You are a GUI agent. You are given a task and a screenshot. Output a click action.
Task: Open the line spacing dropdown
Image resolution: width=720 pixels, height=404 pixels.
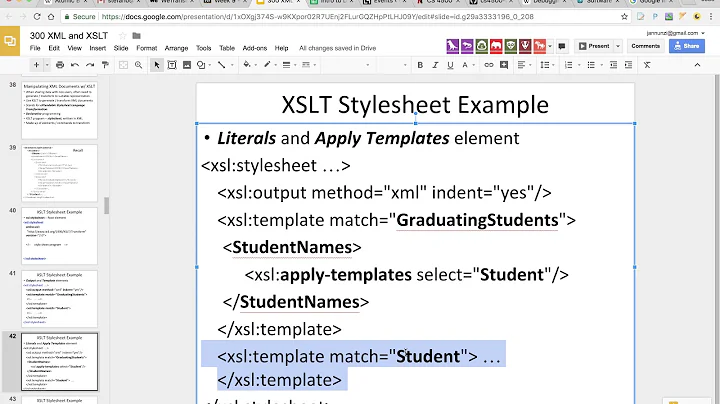click(547, 65)
